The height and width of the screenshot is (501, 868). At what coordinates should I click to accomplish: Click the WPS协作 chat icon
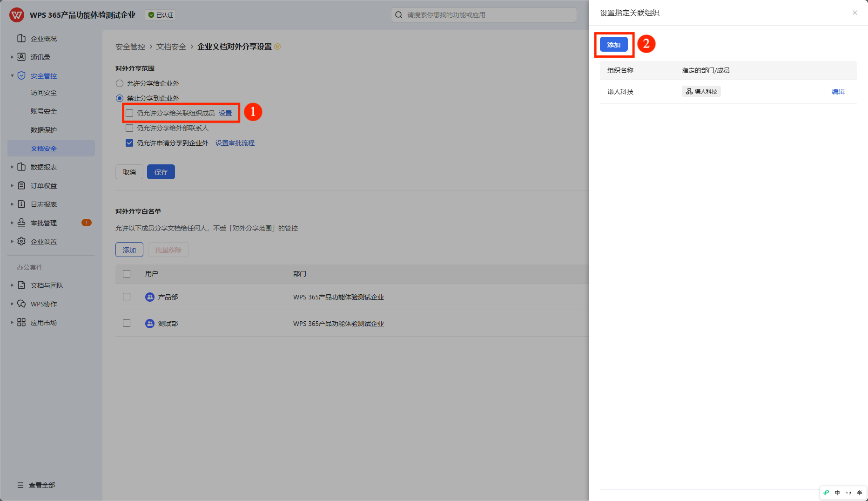[21, 304]
